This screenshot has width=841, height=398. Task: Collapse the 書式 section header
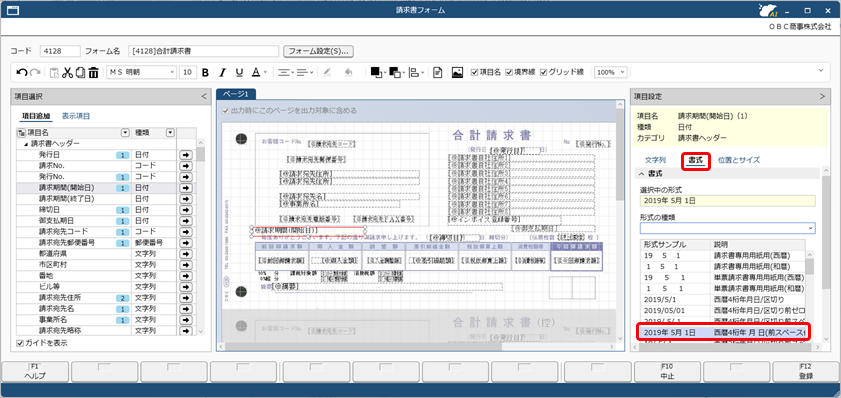coord(641,174)
